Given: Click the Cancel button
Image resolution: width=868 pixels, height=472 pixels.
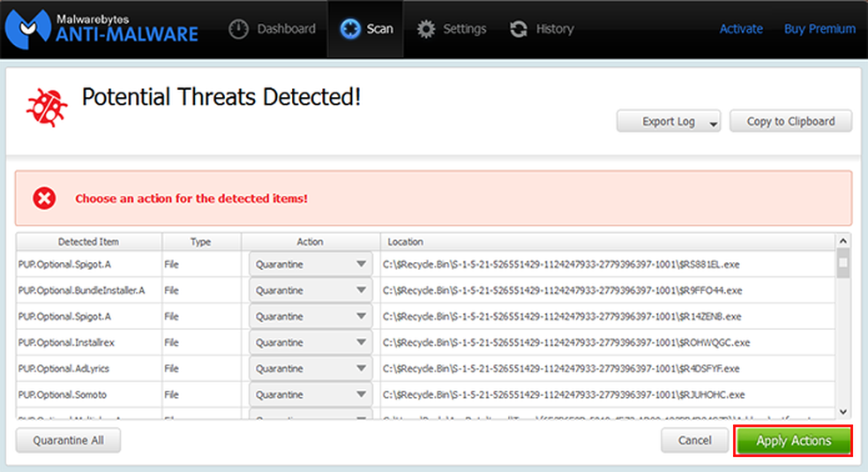Looking at the screenshot, I should (694, 440).
